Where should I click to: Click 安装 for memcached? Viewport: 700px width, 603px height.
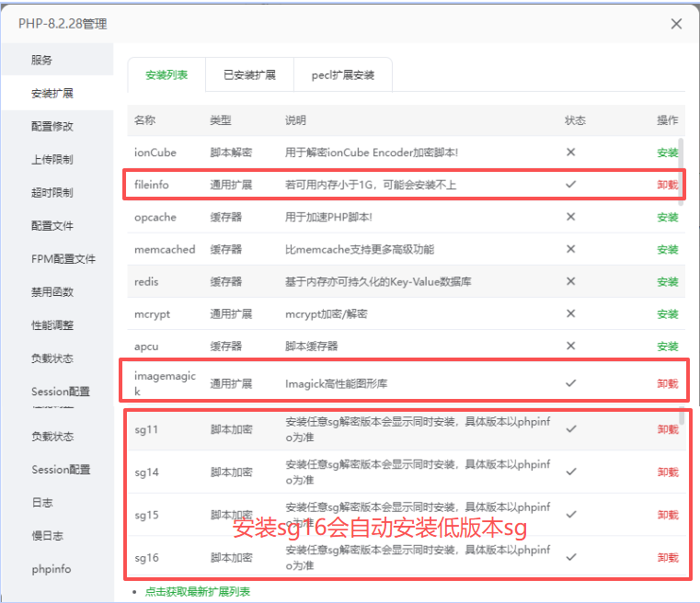click(x=667, y=250)
